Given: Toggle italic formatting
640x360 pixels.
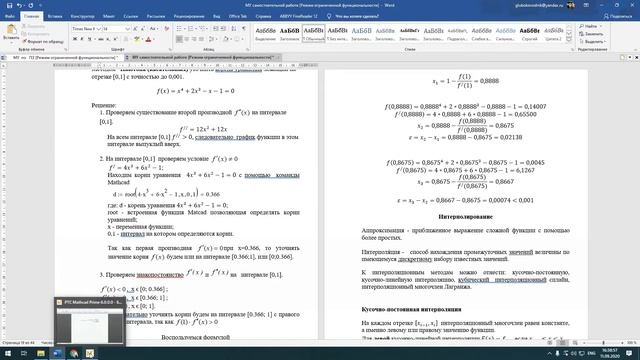Looking at the screenshot, I should (82, 39).
